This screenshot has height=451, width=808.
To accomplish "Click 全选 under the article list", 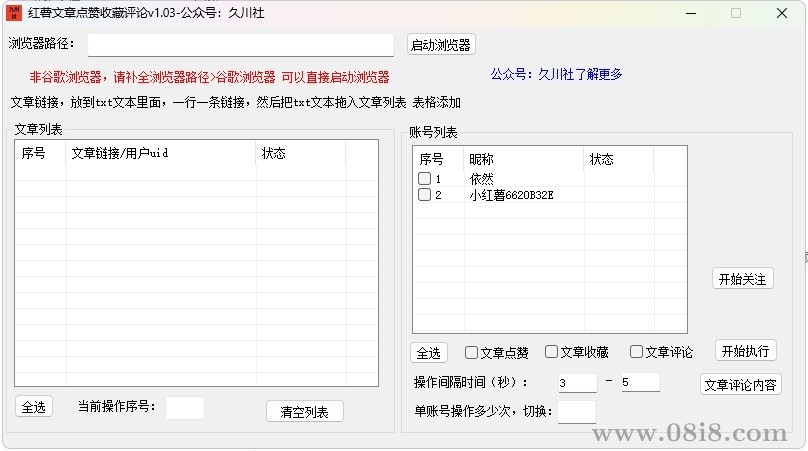I will [x=34, y=407].
